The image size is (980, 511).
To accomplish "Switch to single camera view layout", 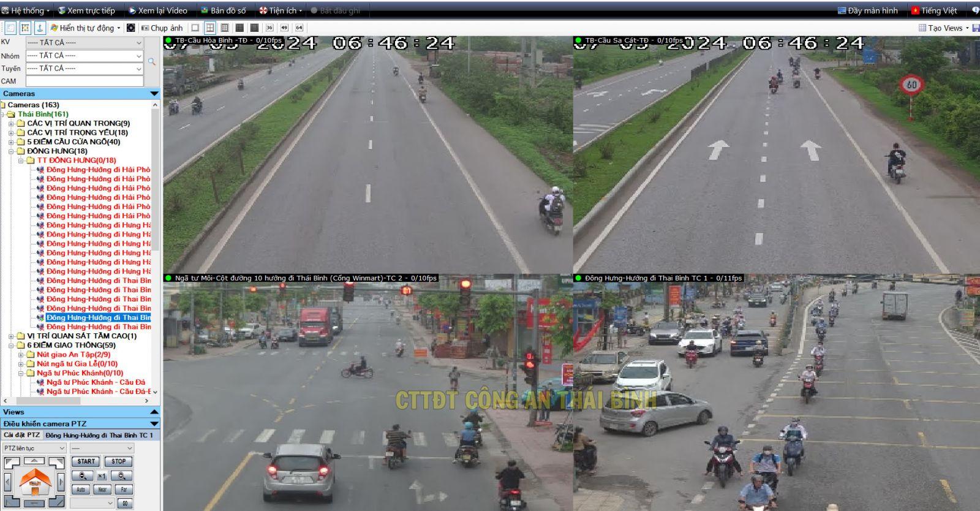I will click(195, 28).
